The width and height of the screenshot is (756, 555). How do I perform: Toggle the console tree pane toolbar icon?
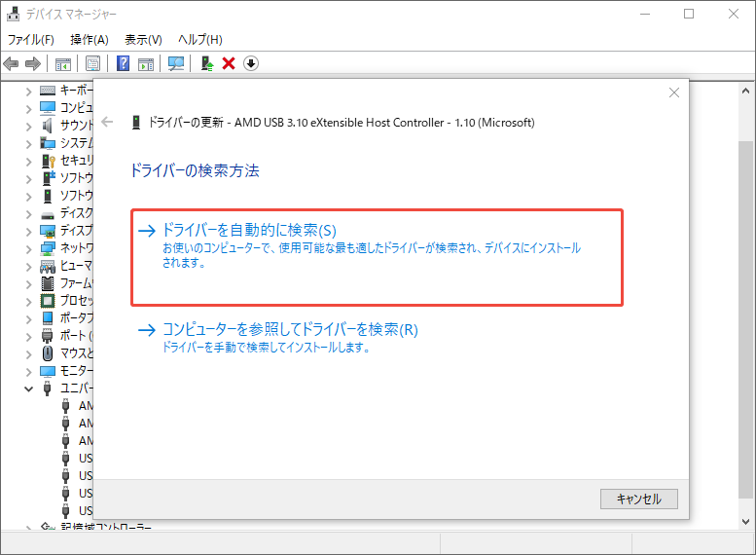(63, 63)
